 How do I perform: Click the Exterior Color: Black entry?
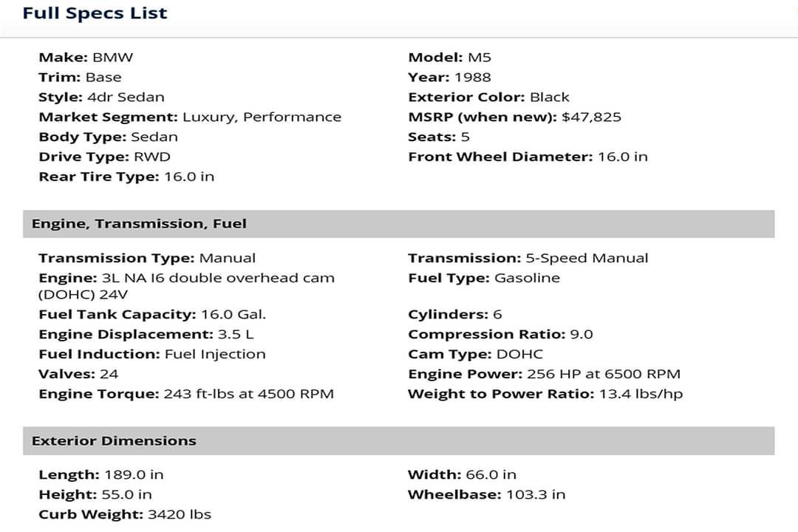[x=488, y=98]
